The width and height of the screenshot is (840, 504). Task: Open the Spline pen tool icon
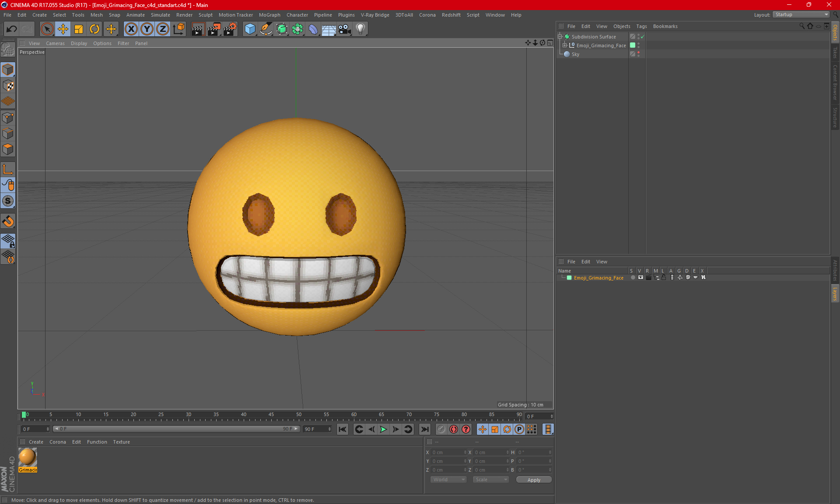point(266,29)
